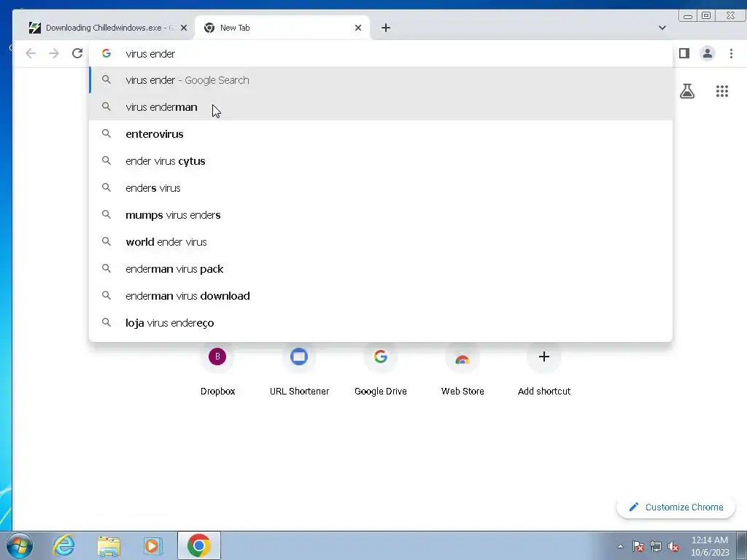The image size is (747, 560).
Task: Close the New Tab tab
Action: point(357,28)
